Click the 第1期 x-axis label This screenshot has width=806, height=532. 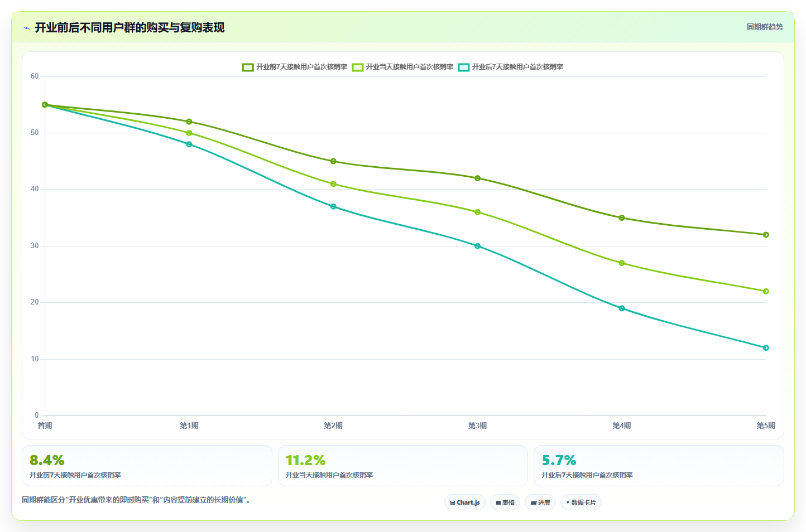pyautogui.click(x=189, y=425)
